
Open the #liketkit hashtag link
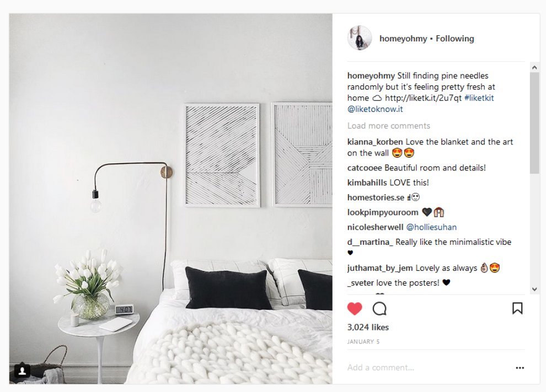pos(479,98)
